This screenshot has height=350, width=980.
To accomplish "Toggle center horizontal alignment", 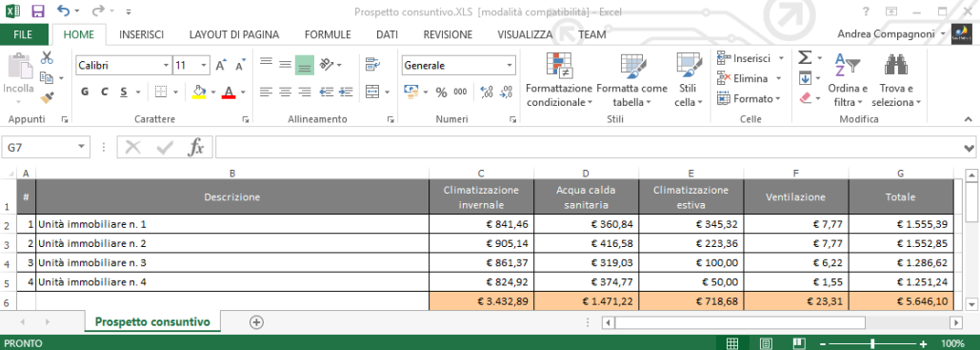I will (x=285, y=93).
